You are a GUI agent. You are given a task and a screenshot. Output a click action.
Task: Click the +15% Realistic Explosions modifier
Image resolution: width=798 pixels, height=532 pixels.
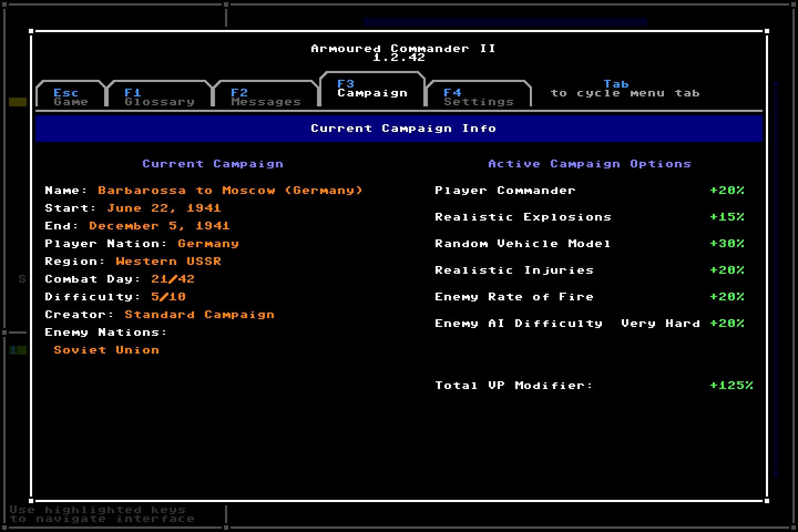[x=727, y=217]
